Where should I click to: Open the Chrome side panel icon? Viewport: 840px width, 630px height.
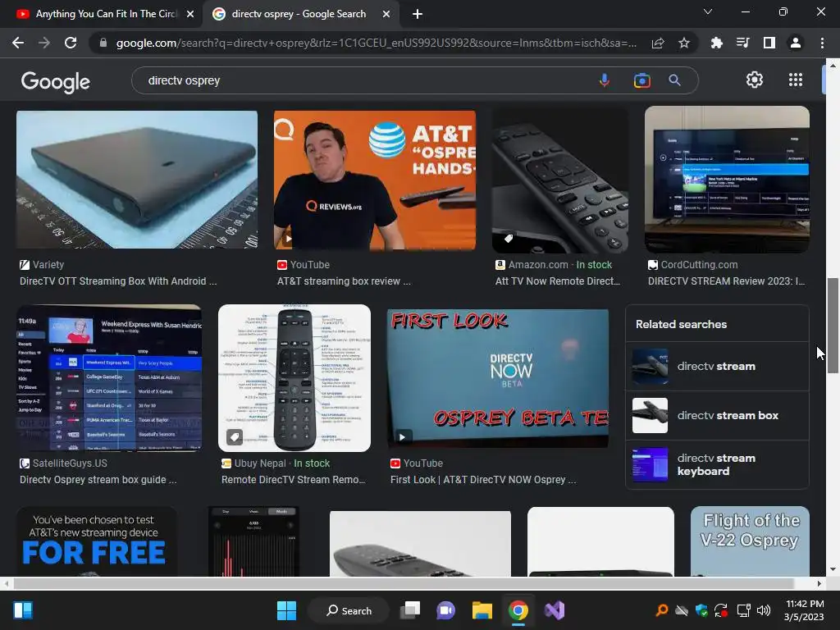point(769,43)
